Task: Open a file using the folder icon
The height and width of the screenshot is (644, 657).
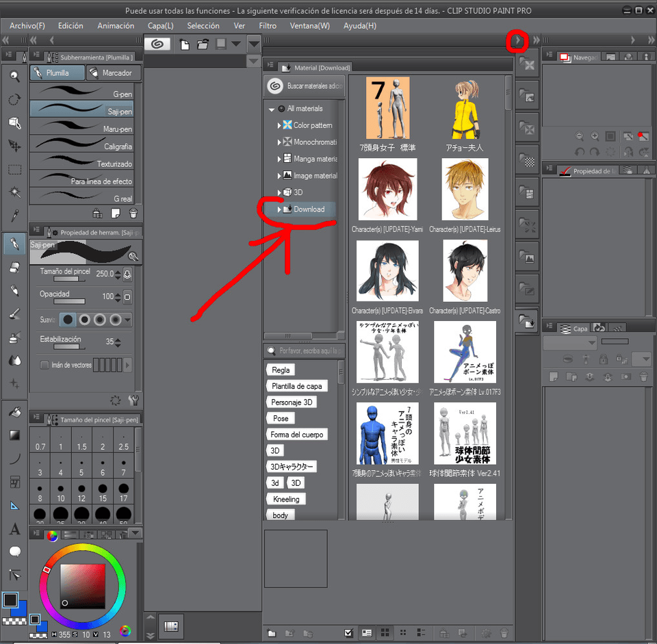Action: coord(203,44)
